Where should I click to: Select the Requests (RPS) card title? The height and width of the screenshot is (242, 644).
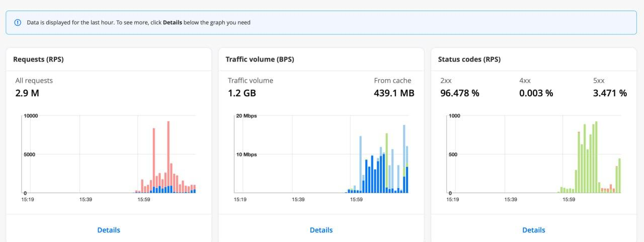pos(38,59)
